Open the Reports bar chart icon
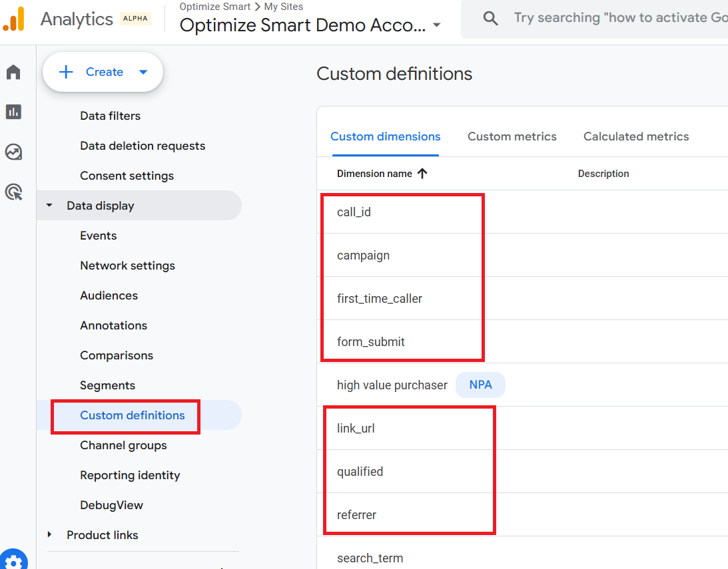728x569 pixels. [x=13, y=112]
